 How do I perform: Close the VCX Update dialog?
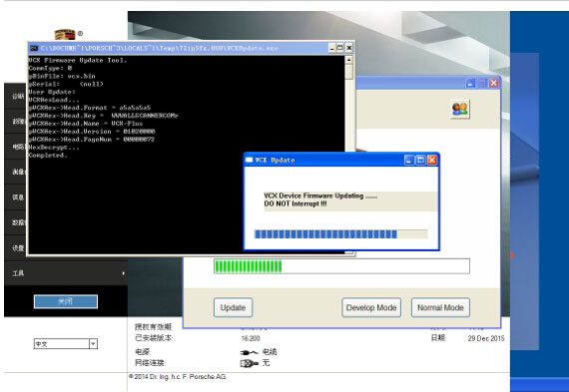coord(432,160)
